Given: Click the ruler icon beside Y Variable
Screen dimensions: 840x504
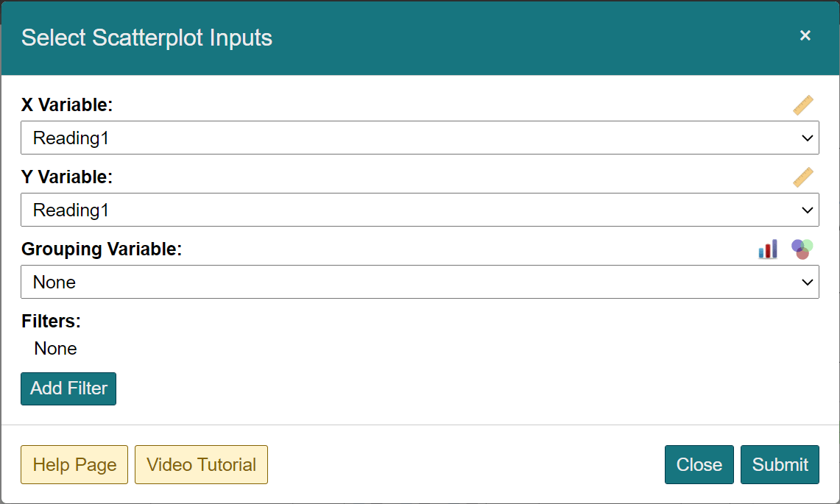Looking at the screenshot, I should pyautogui.click(x=803, y=177).
